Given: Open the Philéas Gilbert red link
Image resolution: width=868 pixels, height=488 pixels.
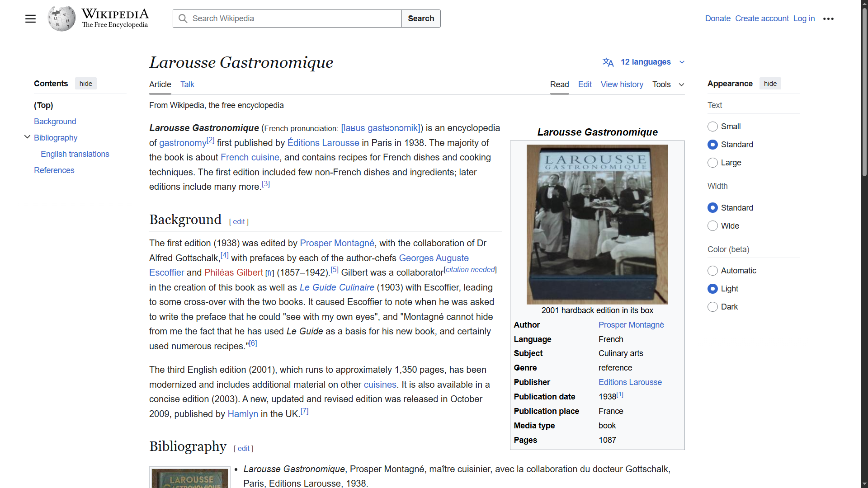Looking at the screenshot, I should [234, 272].
